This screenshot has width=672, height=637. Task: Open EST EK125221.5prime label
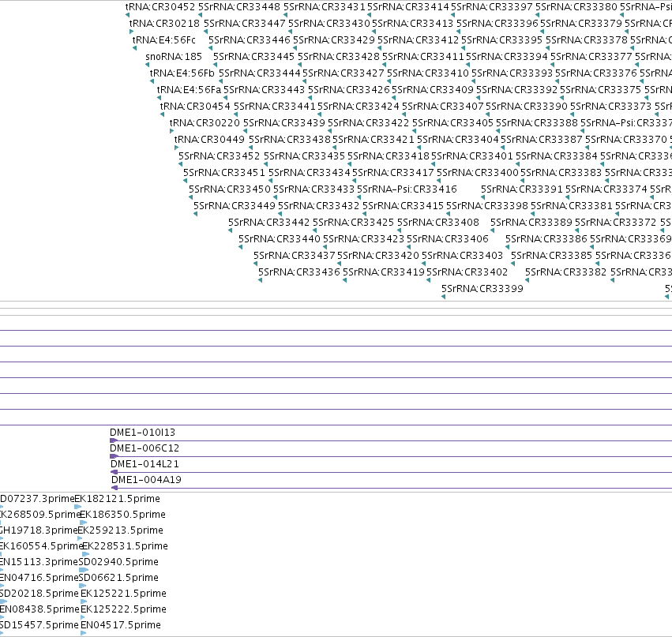click(x=123, y=594)
